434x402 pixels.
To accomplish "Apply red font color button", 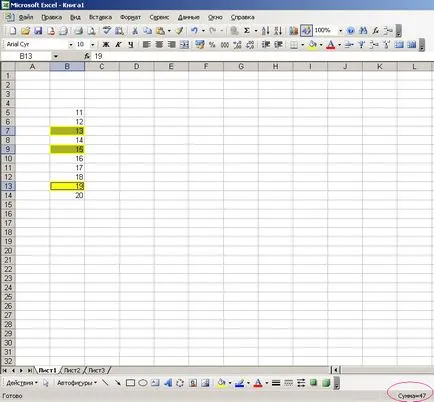I will tap(330, 44).
